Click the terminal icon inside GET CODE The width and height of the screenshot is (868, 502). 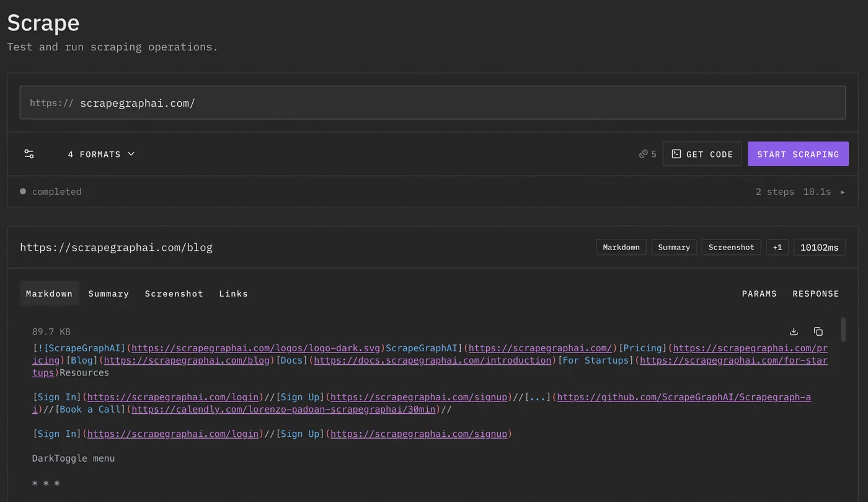point(676,154)
